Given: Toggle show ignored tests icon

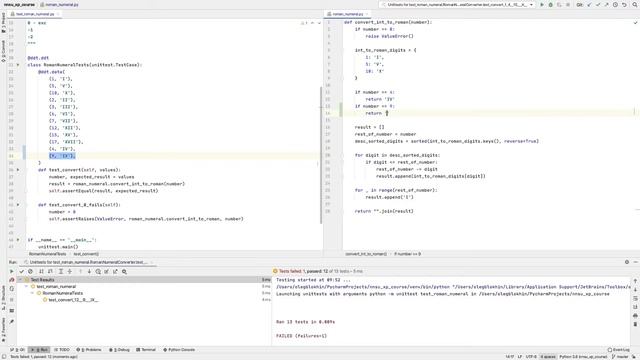Looking at the screenshot, I should pos(30,271).
